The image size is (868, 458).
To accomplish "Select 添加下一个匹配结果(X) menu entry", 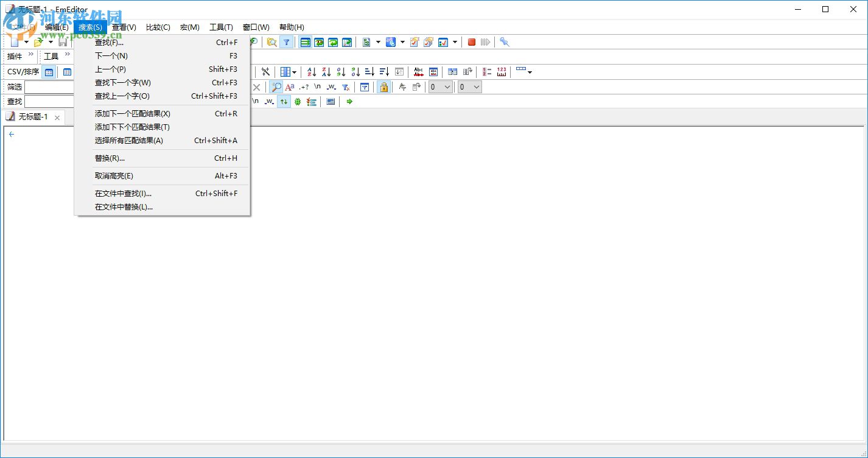I will 162,114.
